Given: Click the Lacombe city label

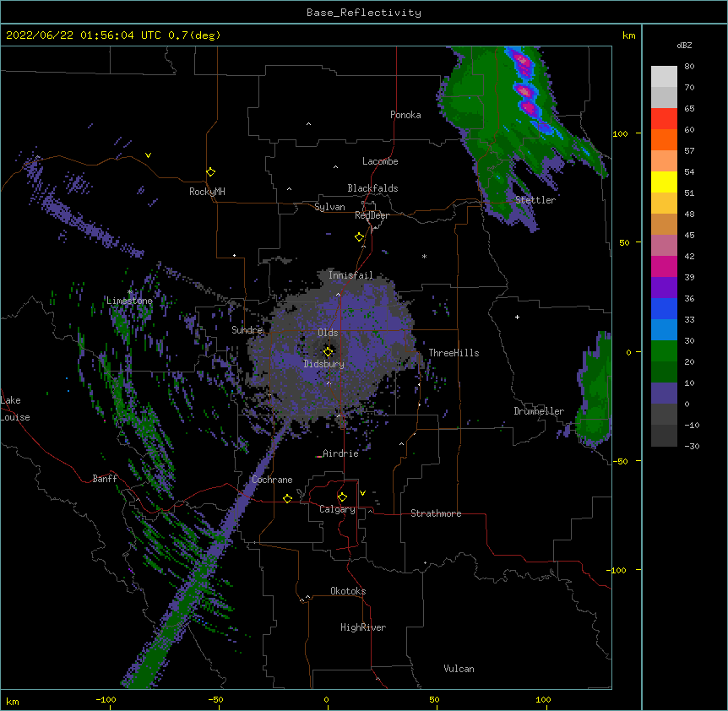Looking at the screenshot, I should (x=380, y=161).
